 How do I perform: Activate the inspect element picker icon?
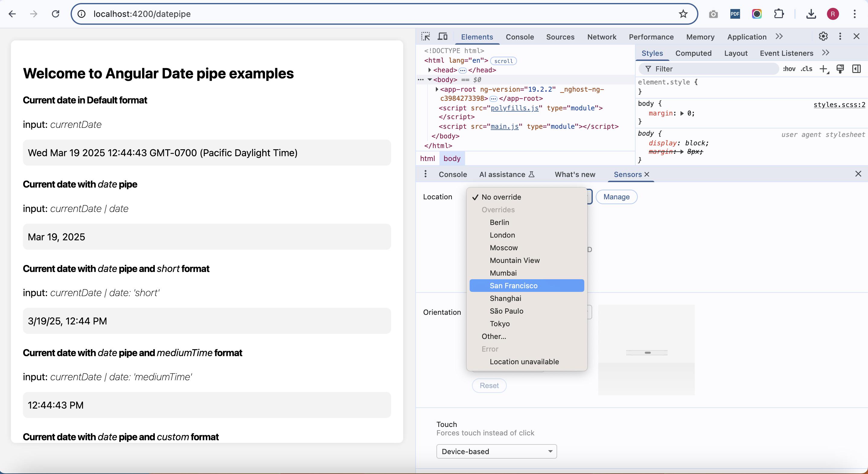[x=426, y=36]
